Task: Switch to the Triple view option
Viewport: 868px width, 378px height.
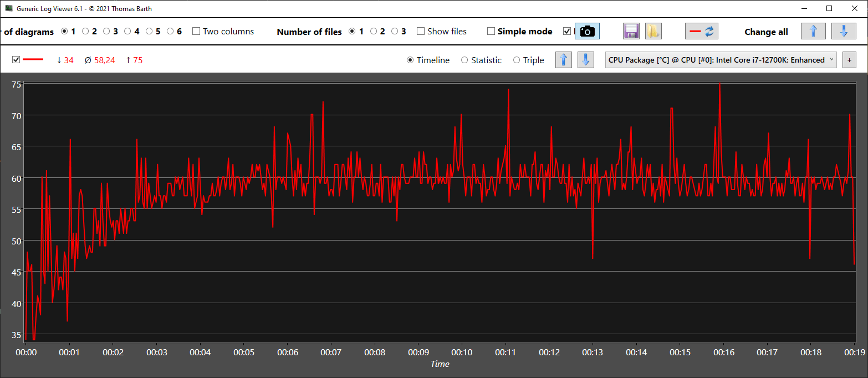Action: (x=517, y=60)
